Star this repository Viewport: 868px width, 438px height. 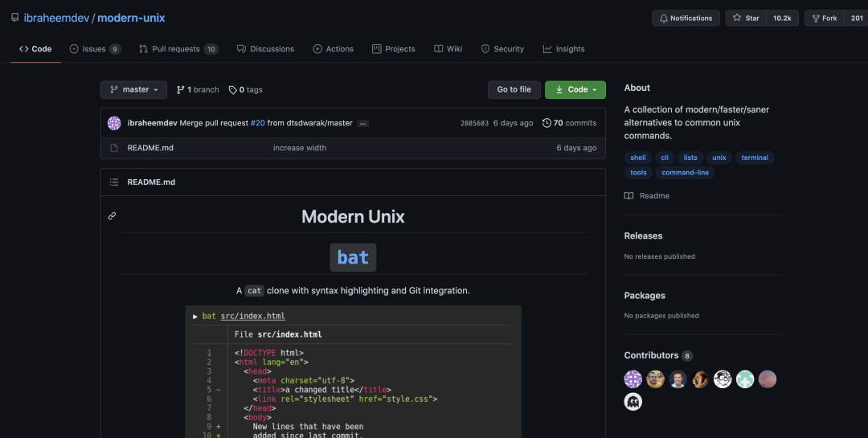coord(746,18)
